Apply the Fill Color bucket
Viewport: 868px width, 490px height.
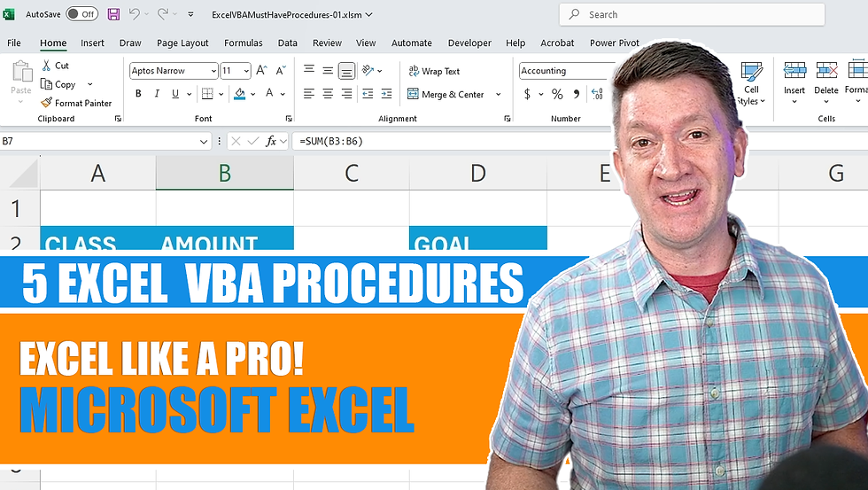pyautogui.click(x=240, y=94)
